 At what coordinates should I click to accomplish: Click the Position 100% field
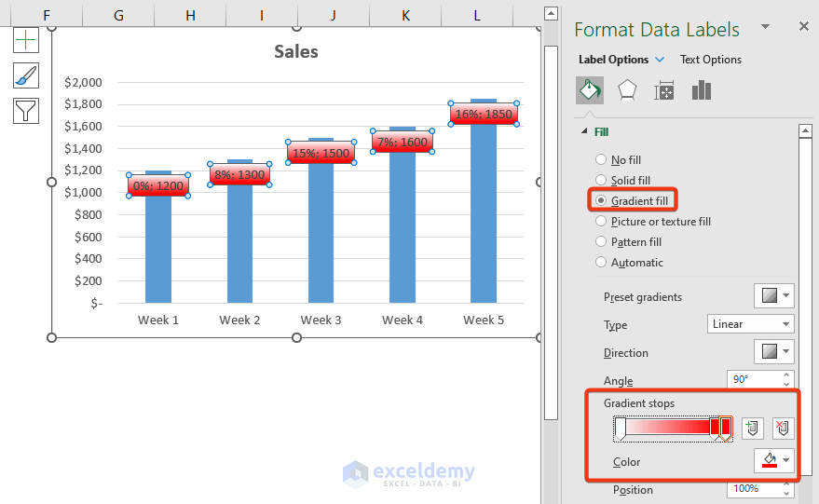click(754, 488)
